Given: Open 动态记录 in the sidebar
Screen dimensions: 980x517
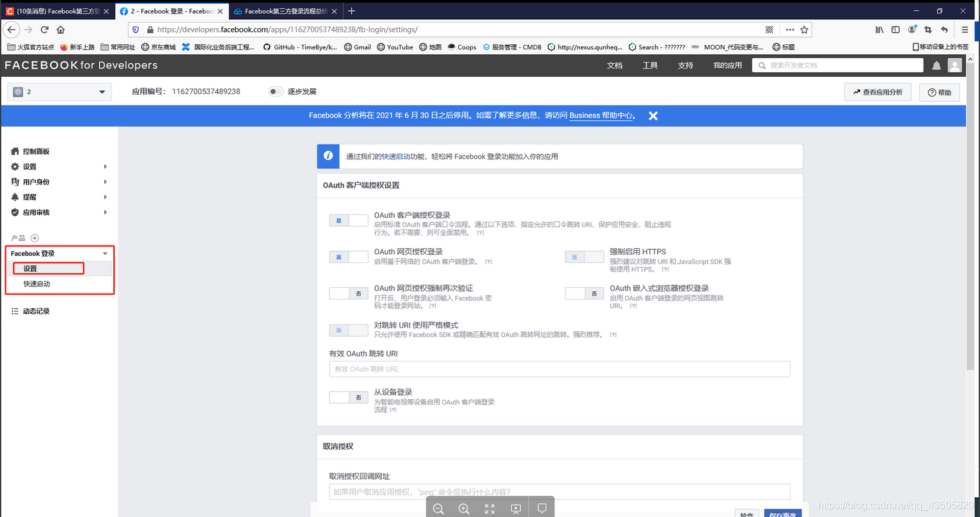Looking at the screenshot, I should coord(36,311).
